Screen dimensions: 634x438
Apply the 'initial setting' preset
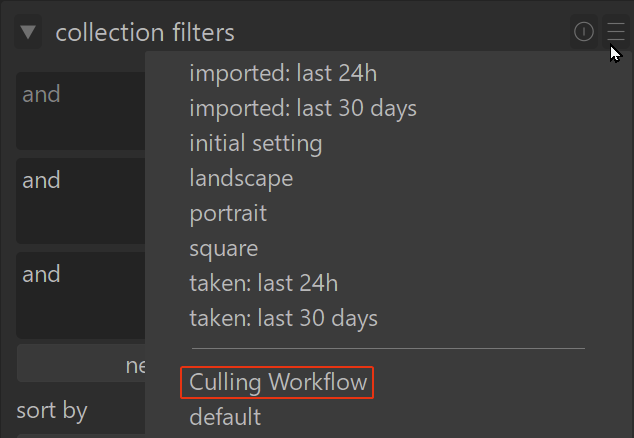pos(256,143)
